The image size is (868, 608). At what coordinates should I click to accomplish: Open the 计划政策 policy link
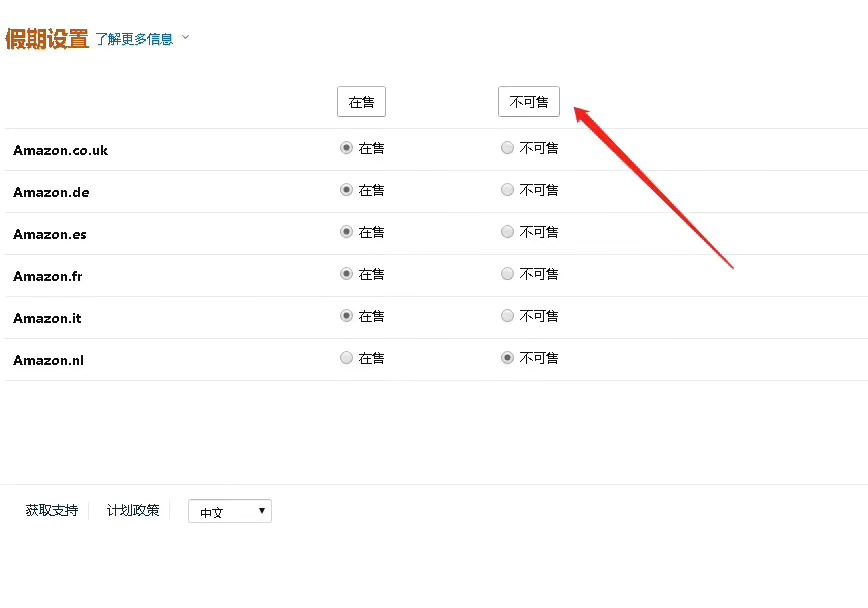(133, 510)
